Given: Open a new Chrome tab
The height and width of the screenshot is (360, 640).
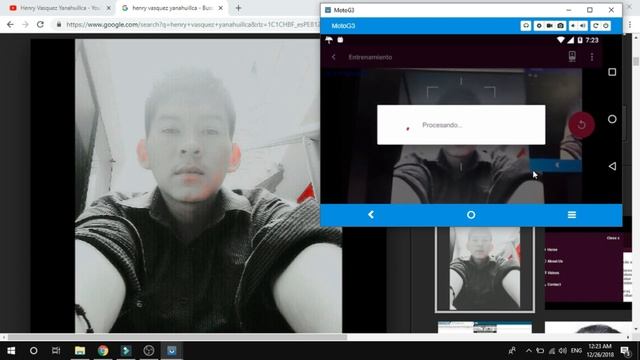Looking at the screenshot, I should 238,8.
